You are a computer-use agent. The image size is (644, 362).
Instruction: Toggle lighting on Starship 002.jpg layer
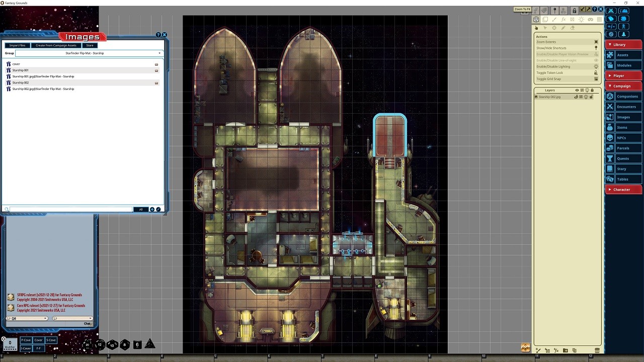[586, 97]
